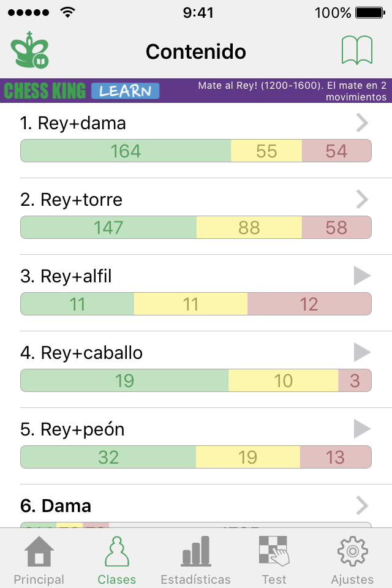Tap the 6. Dama section heading
The image size is (392, 588).
click(56, 505)
